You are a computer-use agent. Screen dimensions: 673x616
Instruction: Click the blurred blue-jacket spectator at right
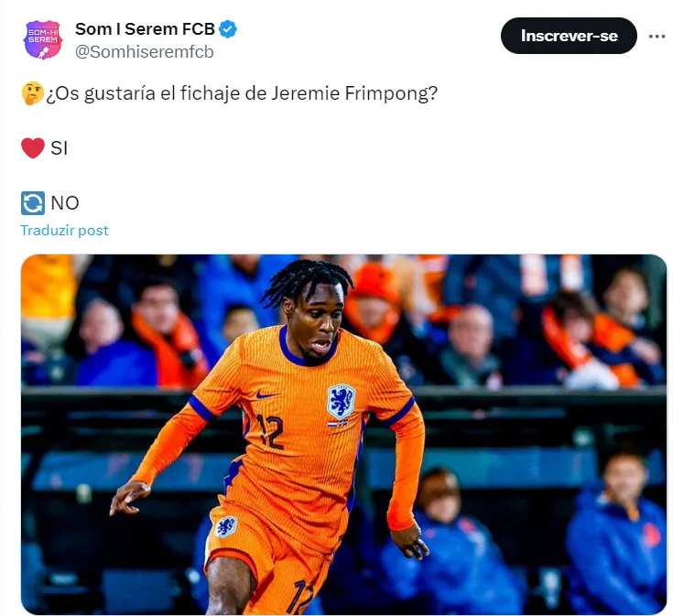[618, 536]
